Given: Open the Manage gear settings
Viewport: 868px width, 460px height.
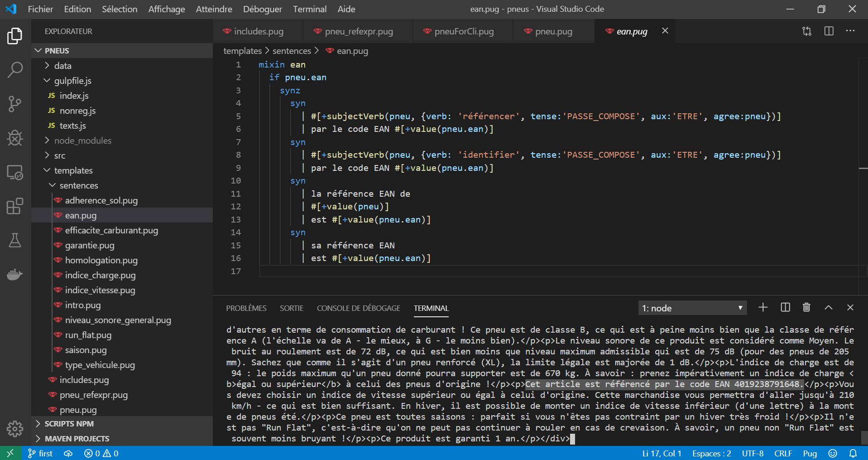Looking at the screenshot, I should click(15, 429).
